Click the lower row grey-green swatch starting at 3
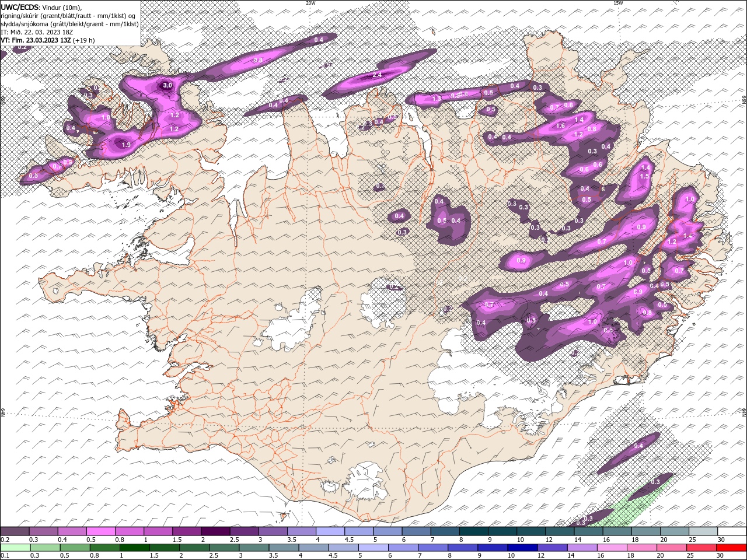 pos(253,548)
